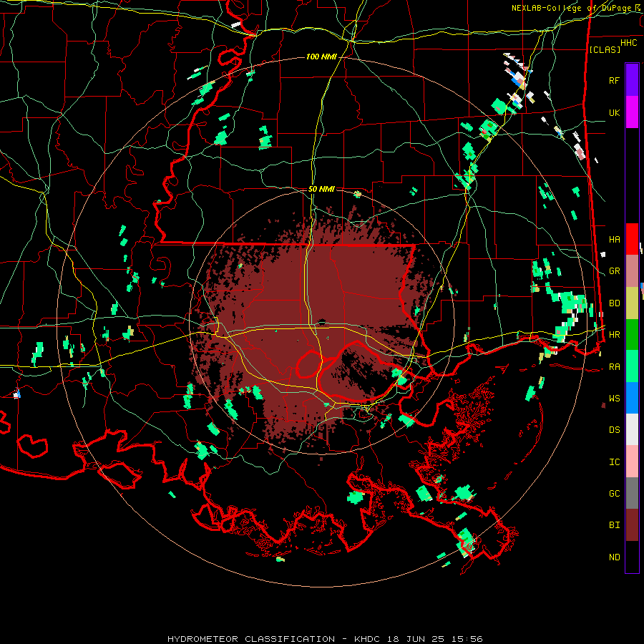Click the red HA hail color swatch
This screenshot has width=644, height=644.
[x=632, y=239]
